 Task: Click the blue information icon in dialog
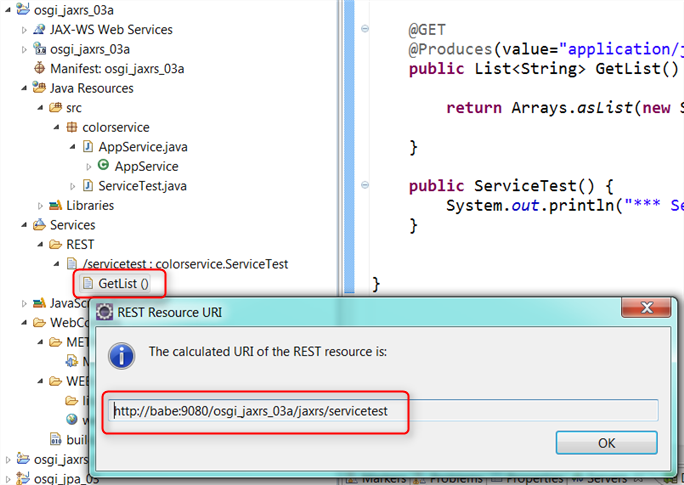(120, 354)
